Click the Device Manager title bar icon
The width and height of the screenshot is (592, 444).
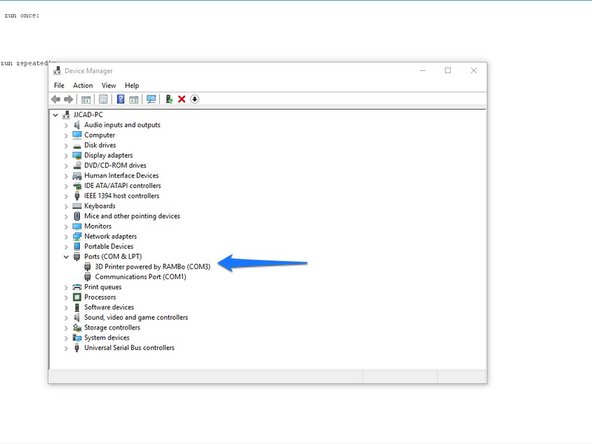57,71
